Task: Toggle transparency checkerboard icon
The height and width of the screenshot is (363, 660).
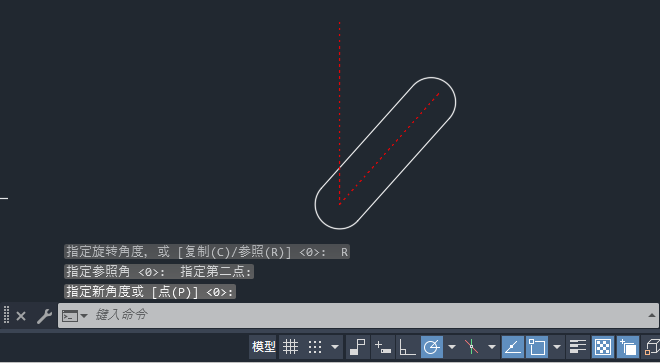Action: click(x=603, y=347)
